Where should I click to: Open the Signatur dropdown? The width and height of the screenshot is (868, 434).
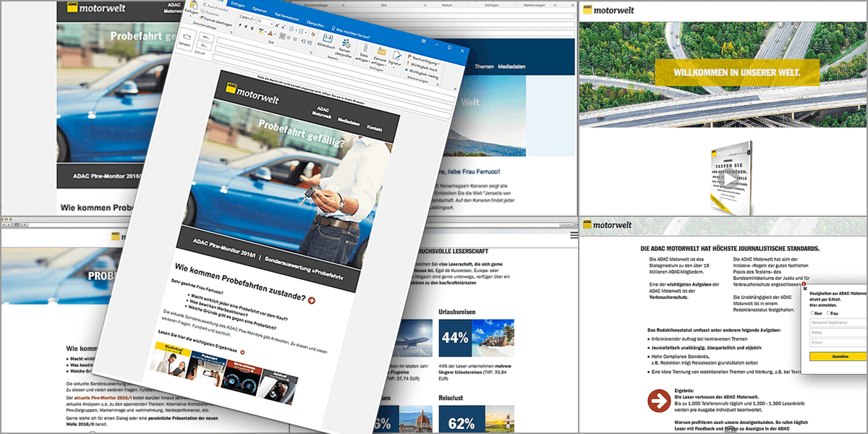(x=395, y=59)
